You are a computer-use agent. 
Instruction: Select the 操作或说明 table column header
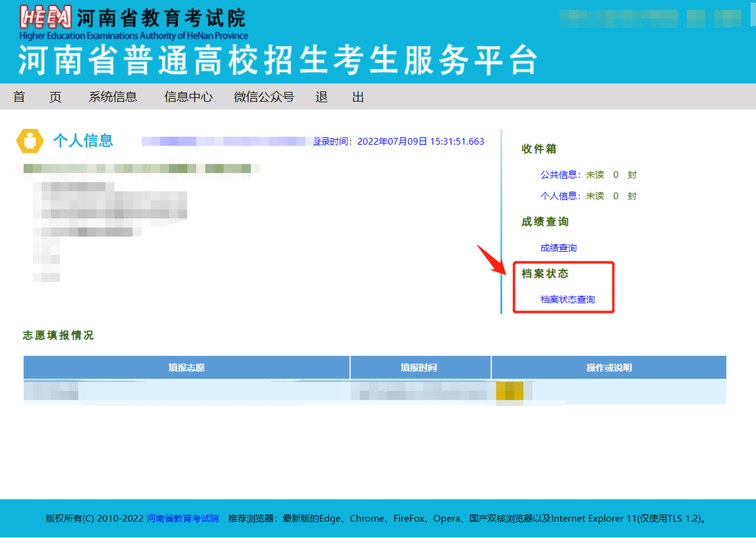pyautogui.click(x=608, y=367)
